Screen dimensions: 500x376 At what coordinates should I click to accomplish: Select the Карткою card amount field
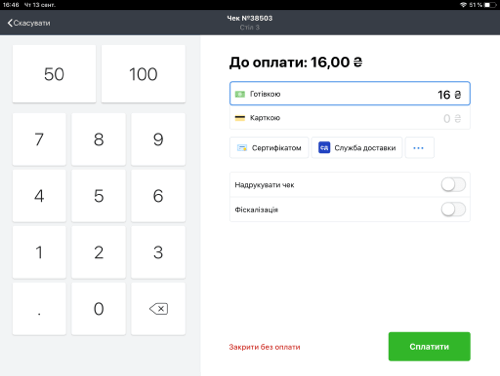coord(350,118)
